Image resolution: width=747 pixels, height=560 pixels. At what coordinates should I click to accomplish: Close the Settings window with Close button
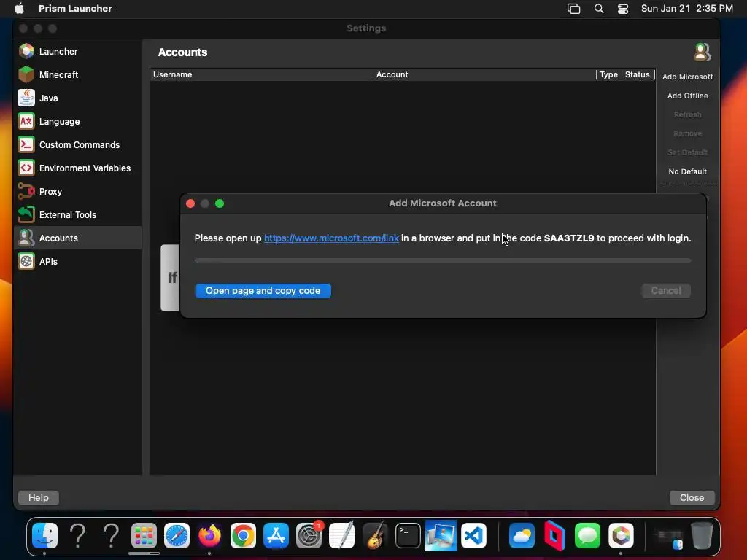point(692,497)
